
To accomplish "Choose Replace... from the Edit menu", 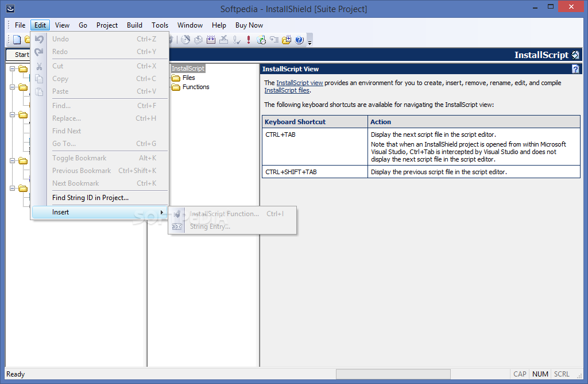I will pyautogui.click(x=100, y=118).
